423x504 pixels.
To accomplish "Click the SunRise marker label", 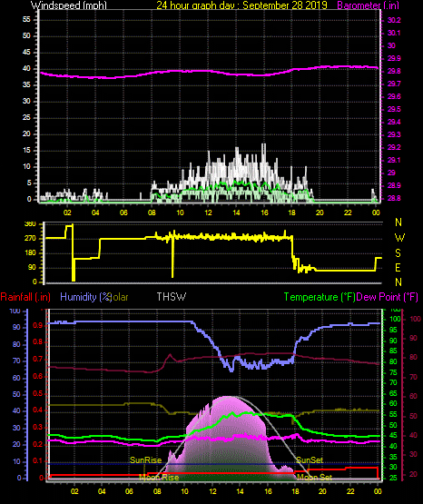I will click(145, 460).
